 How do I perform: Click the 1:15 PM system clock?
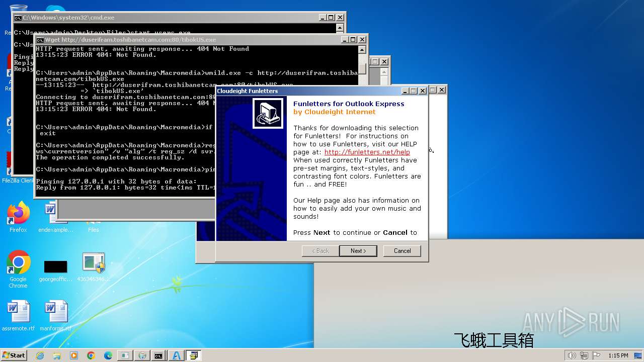pyautogui.click(x=618, y=355)
